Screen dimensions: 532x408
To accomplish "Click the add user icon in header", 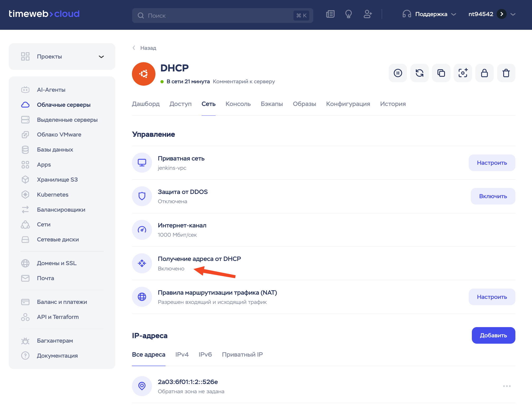I will pos(368,14).
